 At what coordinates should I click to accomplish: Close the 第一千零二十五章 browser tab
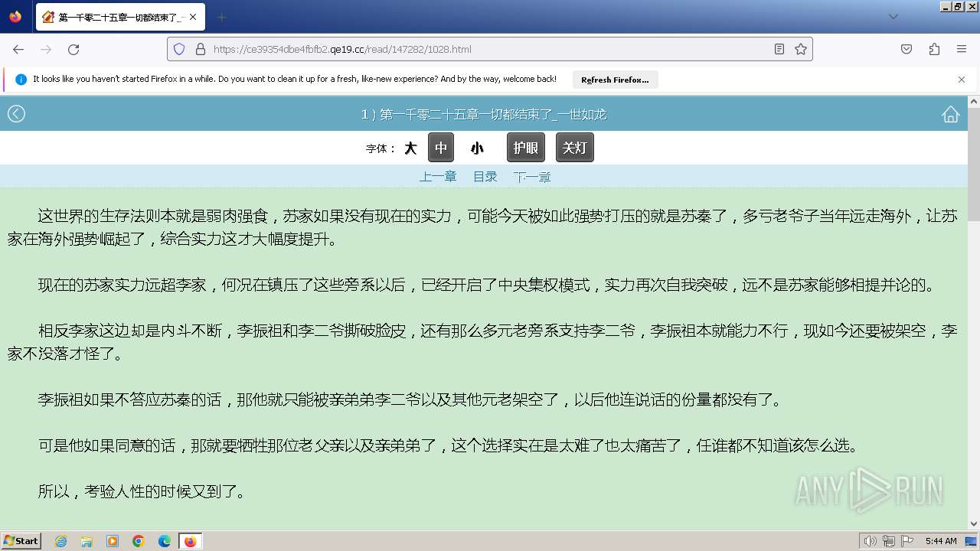pyautogui.click(x=192, y=17)
